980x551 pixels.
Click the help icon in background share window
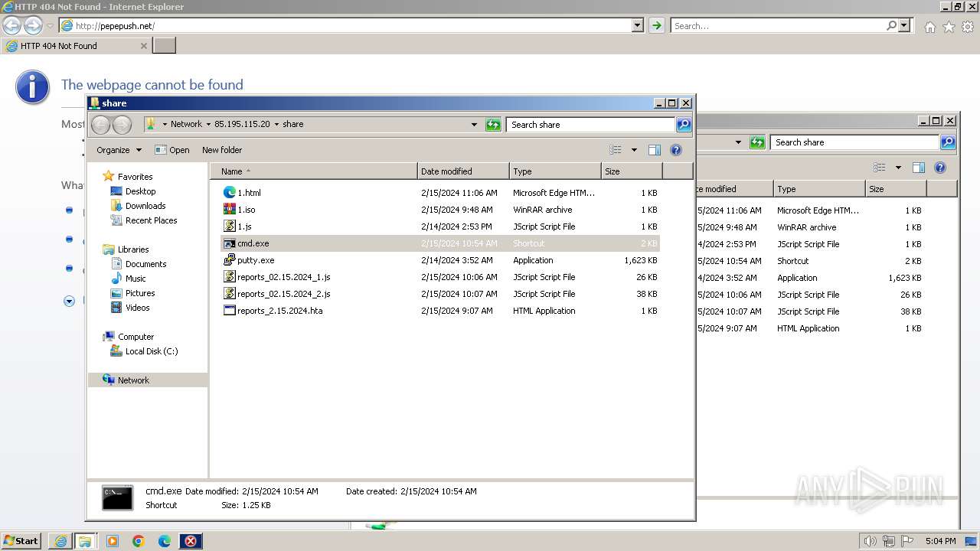(x=940, y=168)
